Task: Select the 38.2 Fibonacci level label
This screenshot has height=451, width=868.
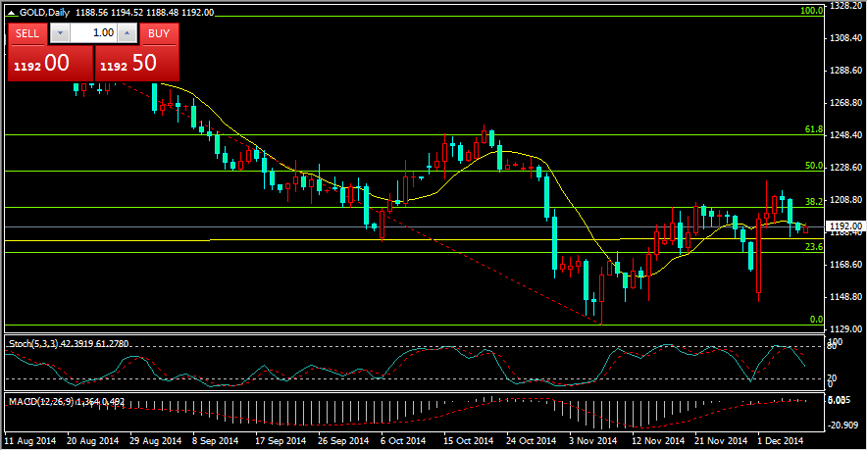Action: pos(812,202)
